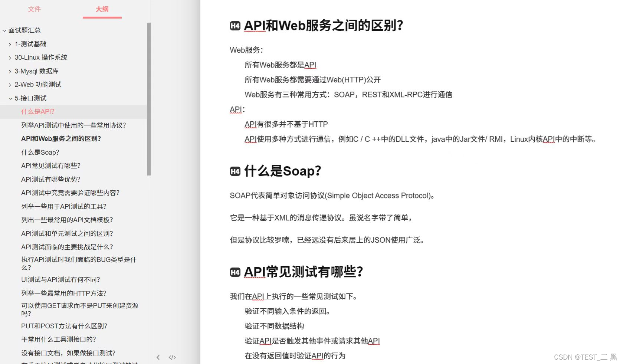Click the API常见测试有哪些? document heading

pos(304,272)
